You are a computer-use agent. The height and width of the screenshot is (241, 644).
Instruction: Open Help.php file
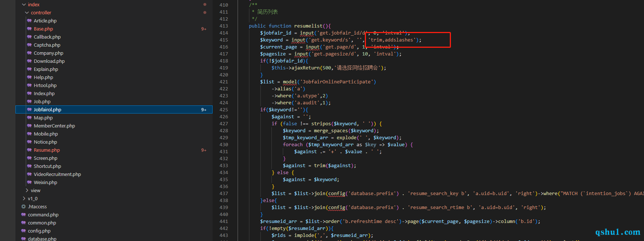(x=43, y=77)
